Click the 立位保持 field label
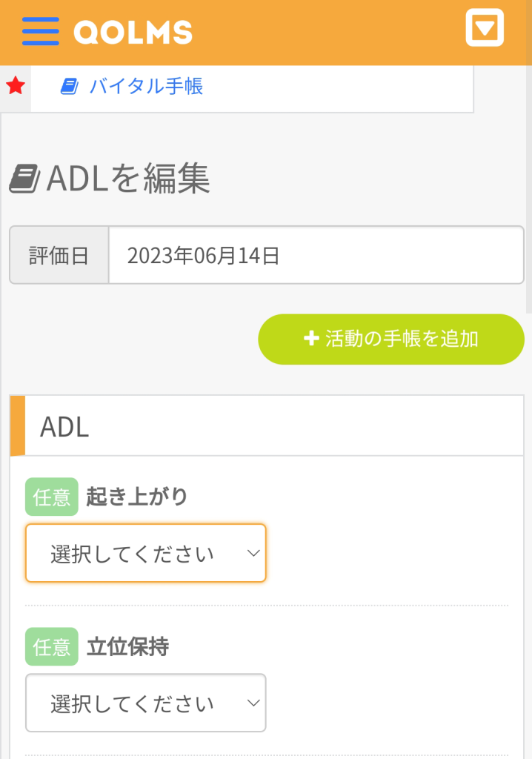Image resolution: width=532 pixels, height=759 pixels. pos(127,646)
